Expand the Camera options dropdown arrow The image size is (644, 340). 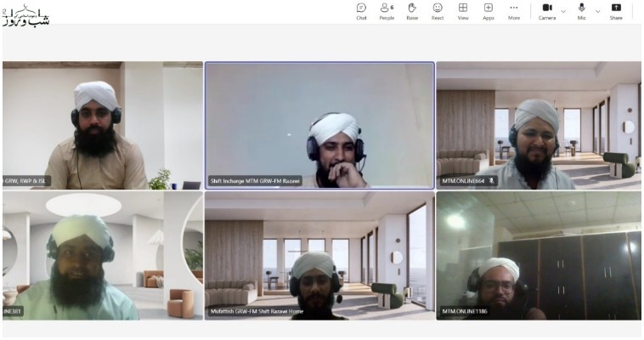(563, 11)
